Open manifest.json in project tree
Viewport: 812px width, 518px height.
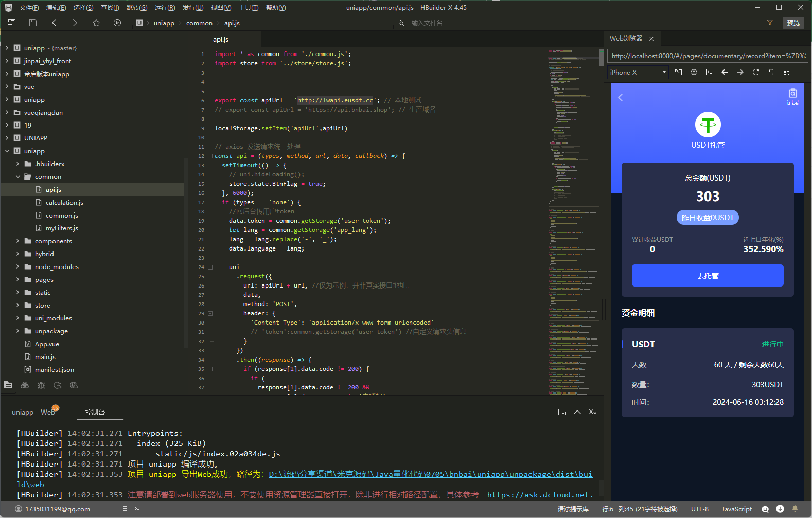[x=54, y=369]
